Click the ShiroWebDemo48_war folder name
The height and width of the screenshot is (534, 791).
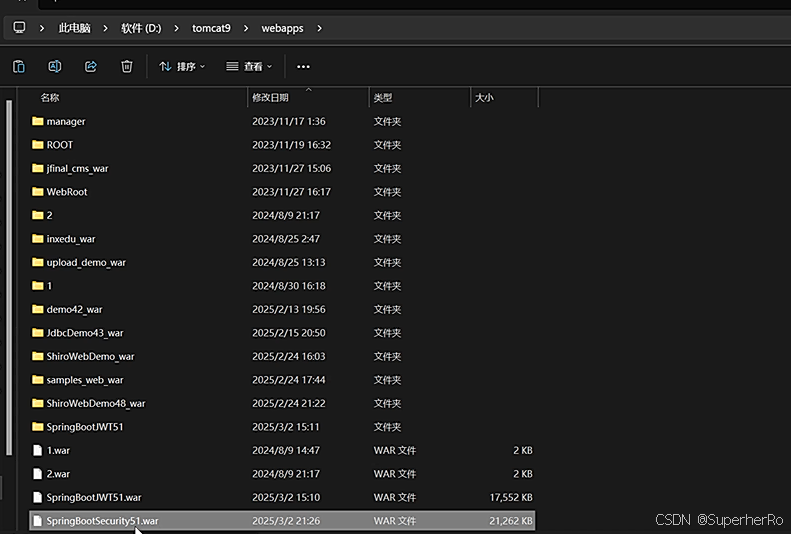click(96, 403)
